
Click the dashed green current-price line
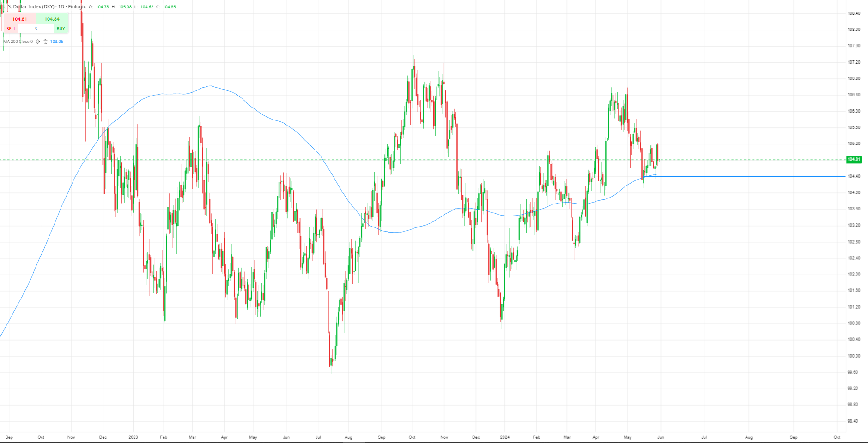click(x=423, y=160)
